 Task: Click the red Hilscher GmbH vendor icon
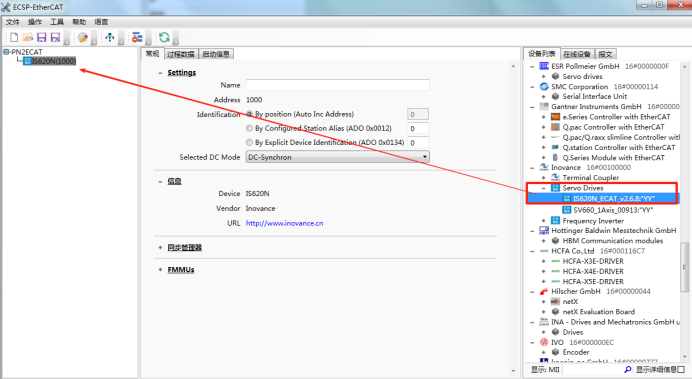point(544,291)
